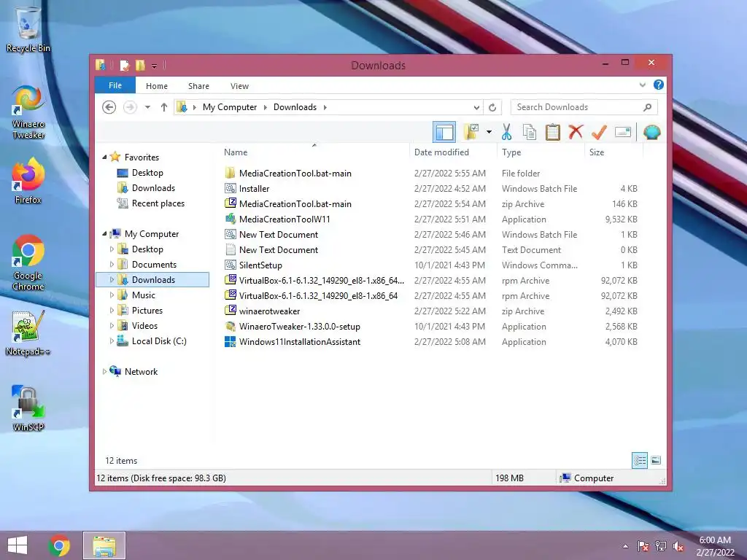Select Music in navigation pane
Viewport: 747px width, 560px height.
(x=144, y=295)
